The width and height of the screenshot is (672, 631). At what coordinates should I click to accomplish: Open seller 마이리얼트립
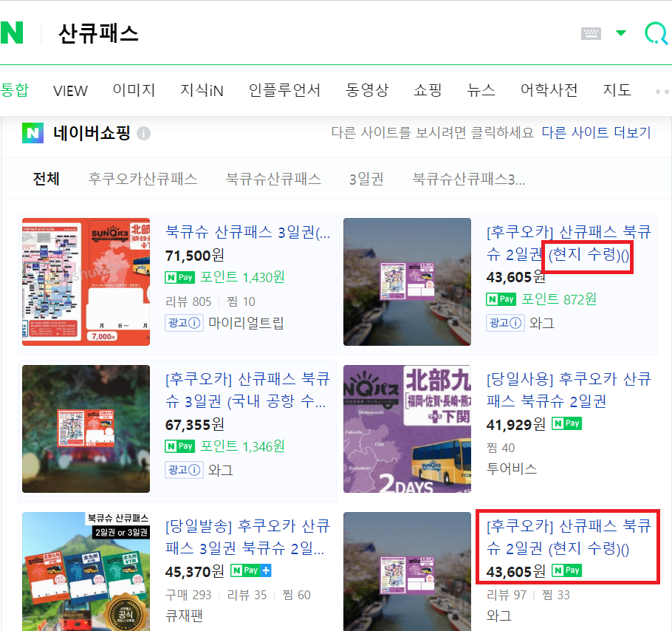pos(246,323)
